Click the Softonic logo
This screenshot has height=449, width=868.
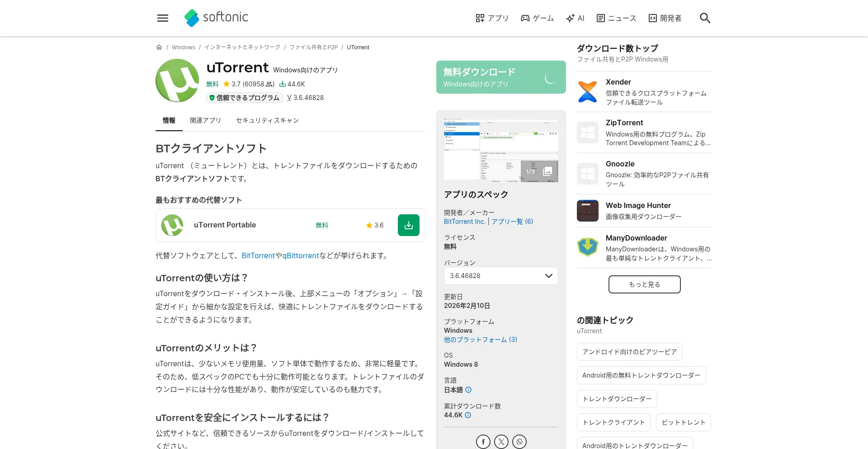point(216,18)
